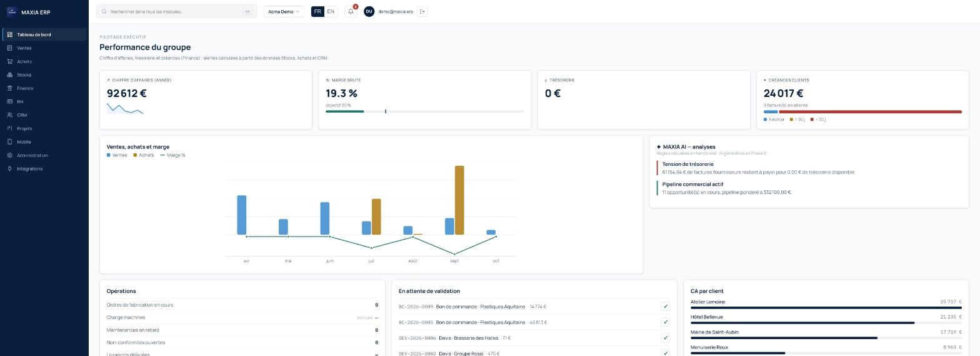Toggle Ventes series in chart legend

[117, 155]
